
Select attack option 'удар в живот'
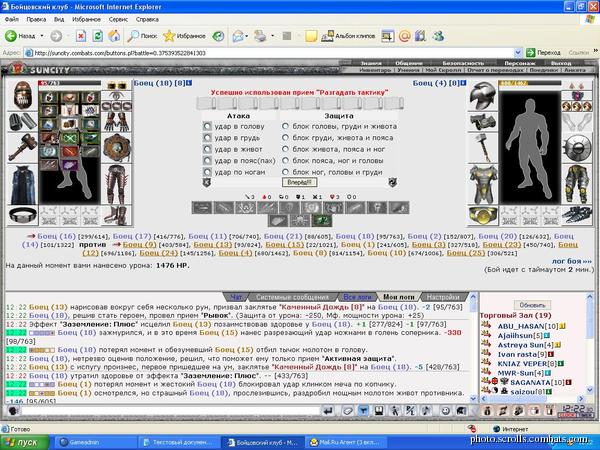[x=207, y=149]
